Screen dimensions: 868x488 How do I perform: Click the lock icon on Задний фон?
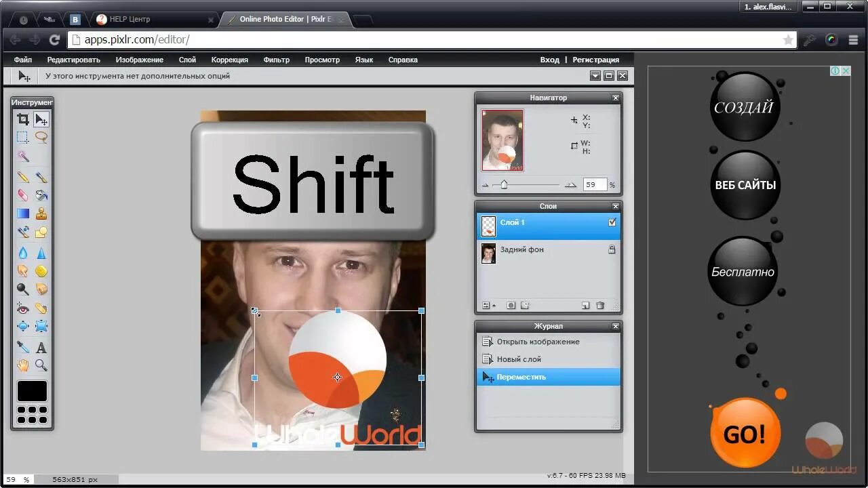tap(612, 249)
